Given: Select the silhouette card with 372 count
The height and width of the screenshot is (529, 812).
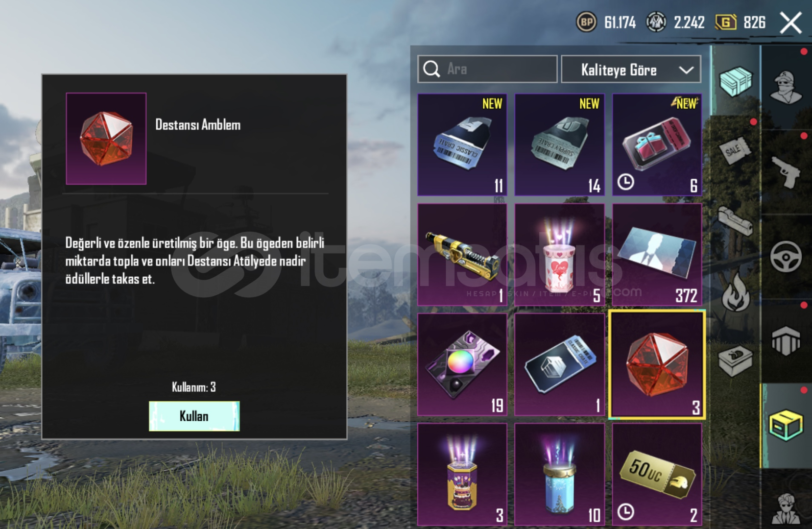Looking at the screenshot, I should [x=657, y=255].
